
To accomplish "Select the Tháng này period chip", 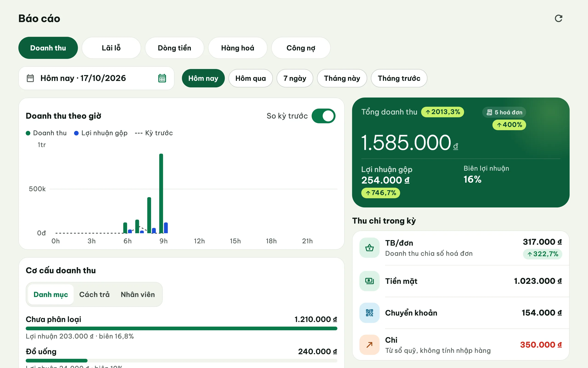I will coord(342,78).
